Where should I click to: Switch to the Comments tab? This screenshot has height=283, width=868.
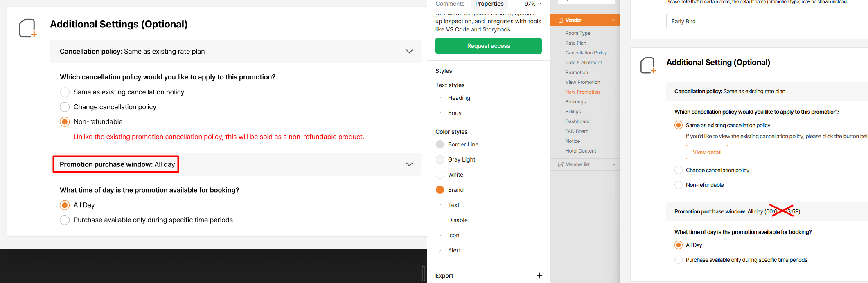tap(450, 4)
